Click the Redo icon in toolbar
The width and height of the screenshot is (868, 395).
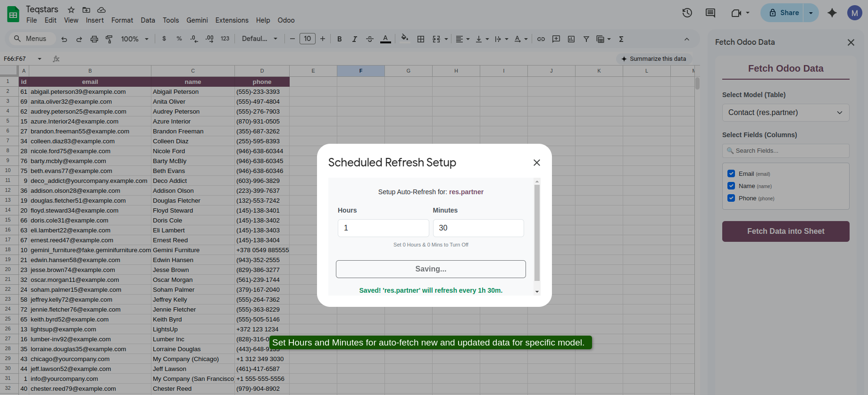coord(79,39)
